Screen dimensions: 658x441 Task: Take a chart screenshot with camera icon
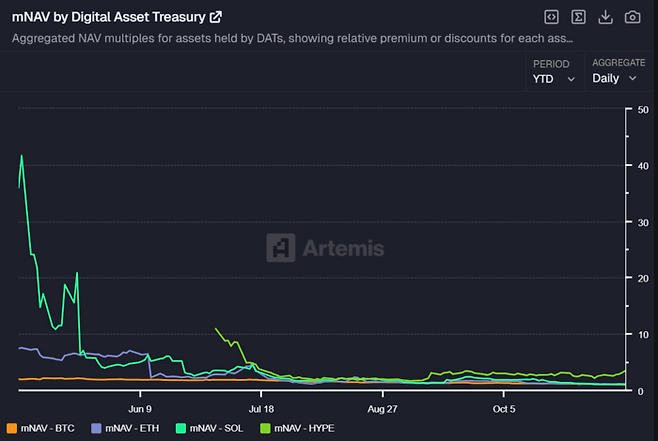click(632, 17)
